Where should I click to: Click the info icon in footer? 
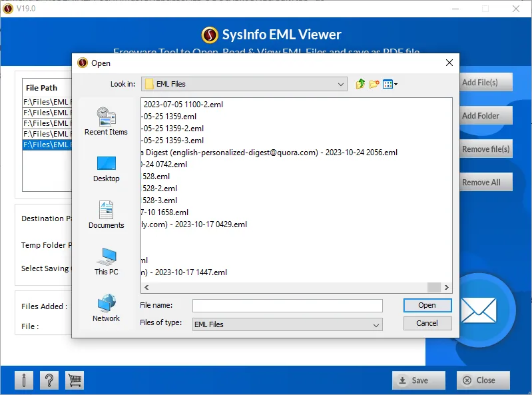point(24,380)
